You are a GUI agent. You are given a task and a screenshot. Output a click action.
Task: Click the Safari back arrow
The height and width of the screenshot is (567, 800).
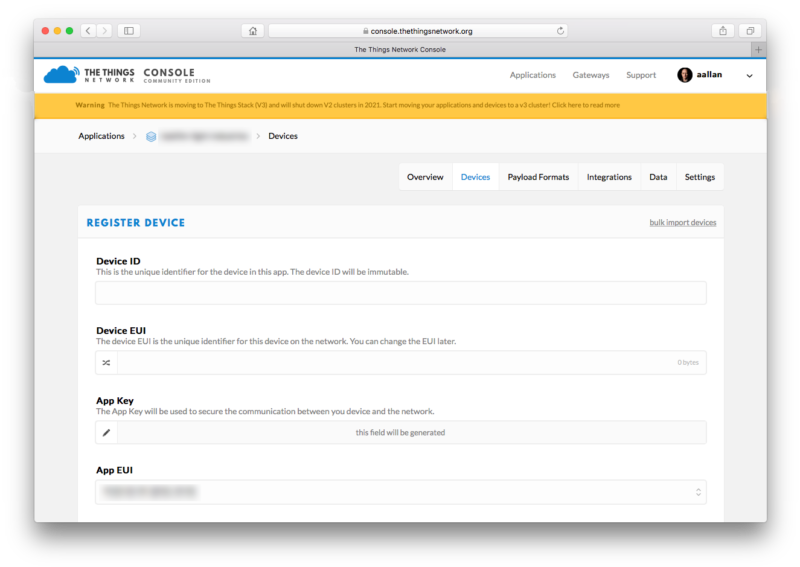click(x=88, y=31)
